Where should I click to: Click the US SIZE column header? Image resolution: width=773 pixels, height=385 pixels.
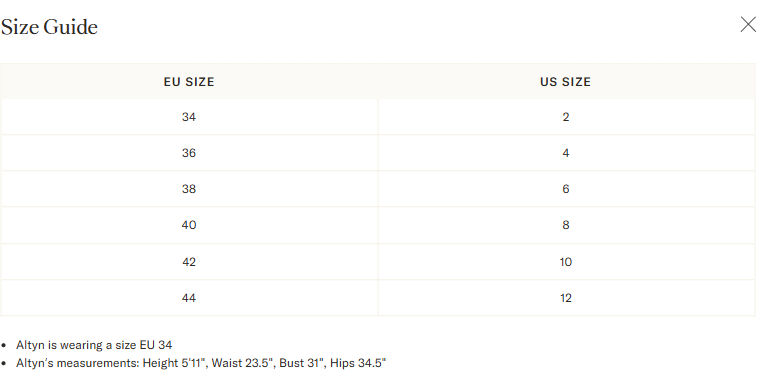tap(566, 82)
